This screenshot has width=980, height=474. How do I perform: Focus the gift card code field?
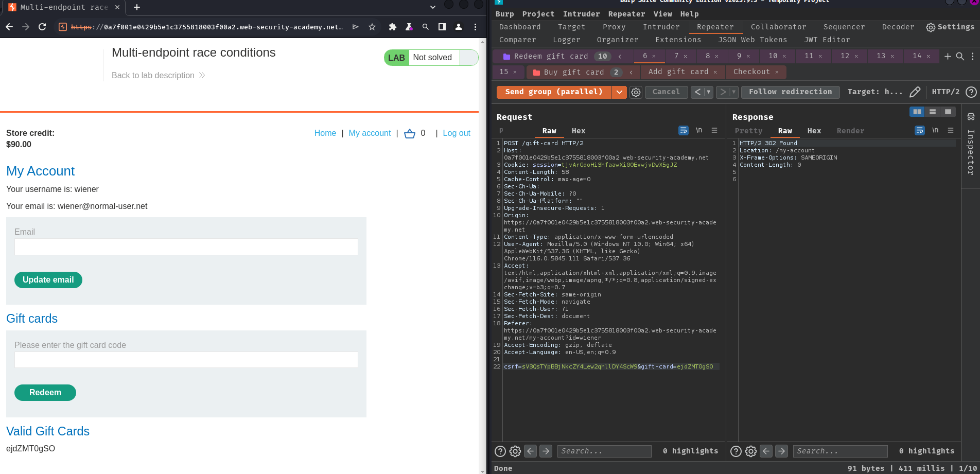(186, 360)
